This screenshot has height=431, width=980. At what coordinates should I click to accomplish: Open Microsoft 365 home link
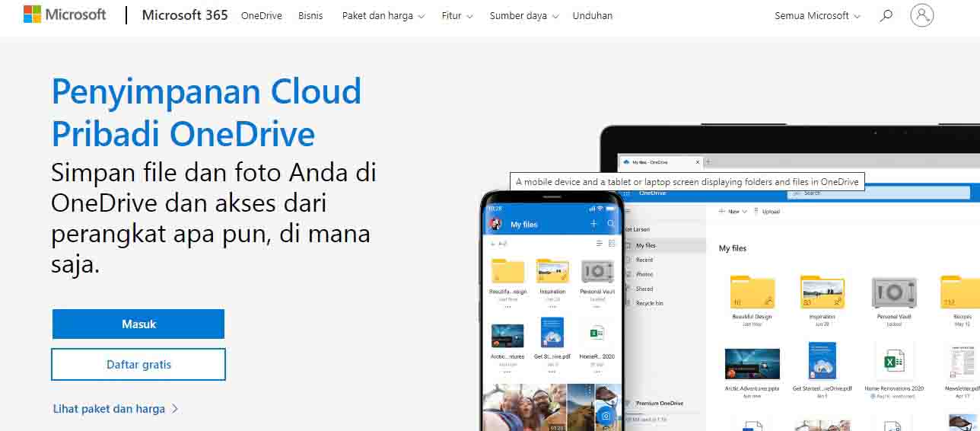point(185,15)
